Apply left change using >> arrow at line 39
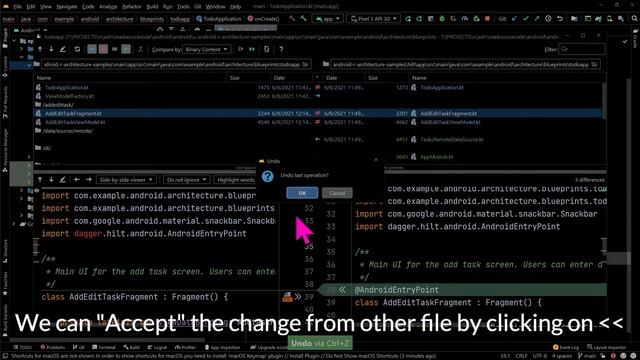The image size is (640, 360). tap(298, 297)
